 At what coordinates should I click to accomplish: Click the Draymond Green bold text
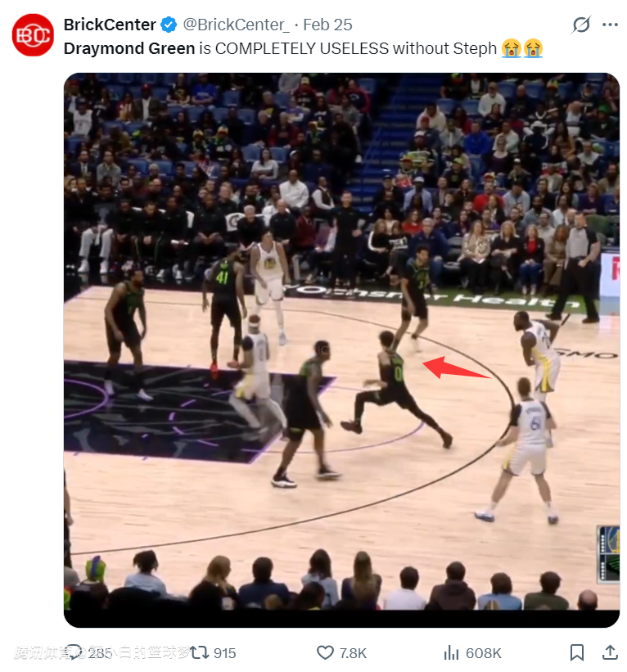coord(129,48)
